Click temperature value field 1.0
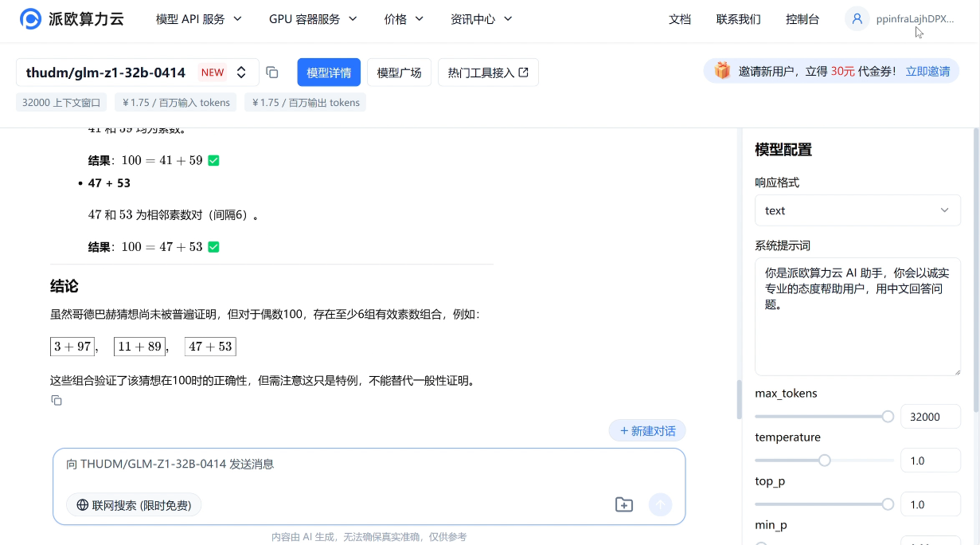This screenshot has height=545, width=980. click(x=930, y=461)
